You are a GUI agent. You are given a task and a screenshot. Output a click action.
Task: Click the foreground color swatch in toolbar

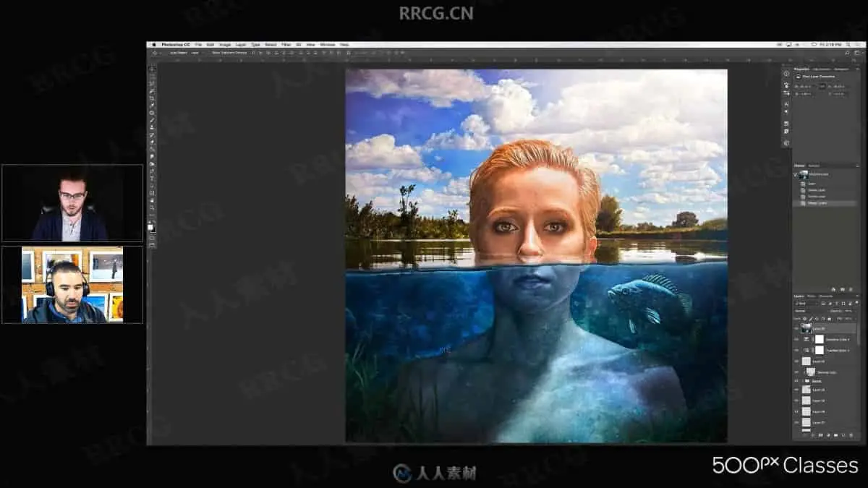(150, 226)
